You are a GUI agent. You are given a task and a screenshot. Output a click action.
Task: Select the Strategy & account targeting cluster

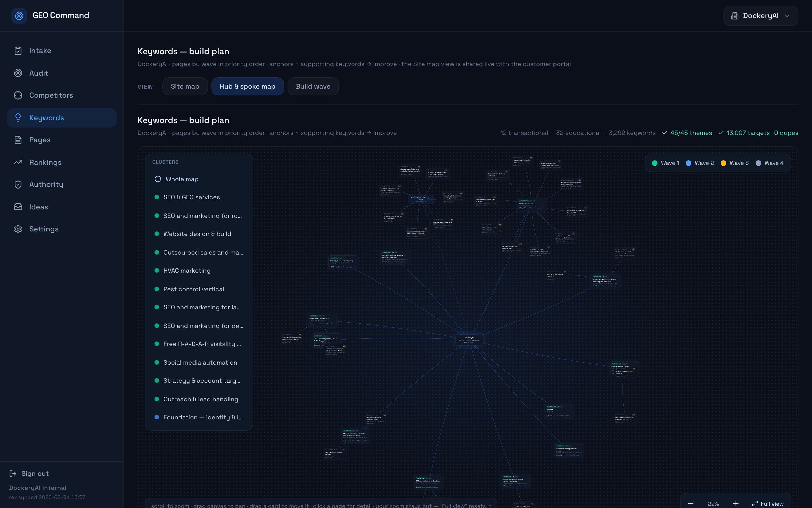pyautogui.click(x=199, y=381)
